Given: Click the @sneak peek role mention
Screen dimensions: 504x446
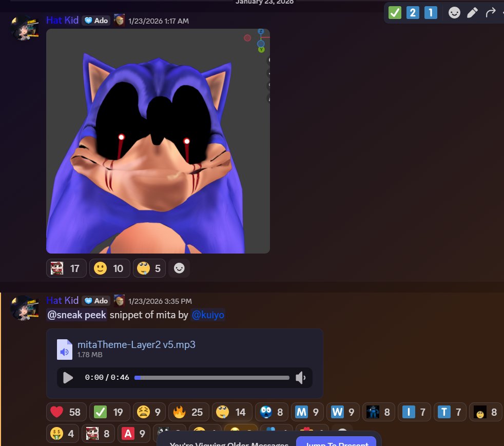Looking at the screenshot, I should [x=76, y=315].
